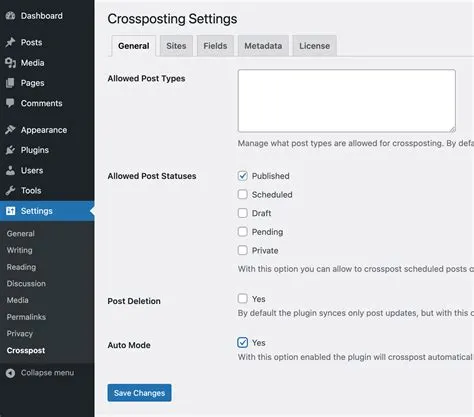Click the Draft checkbox label text
This screenshot has width=474, height=417.
pyautogui.click(x=261, y=213)
